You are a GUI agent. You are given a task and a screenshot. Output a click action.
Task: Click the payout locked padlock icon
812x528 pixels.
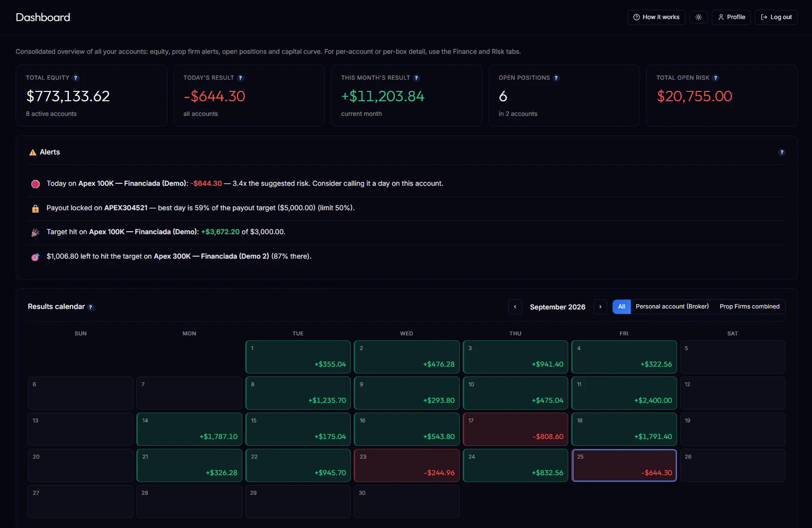coord(35,208)
